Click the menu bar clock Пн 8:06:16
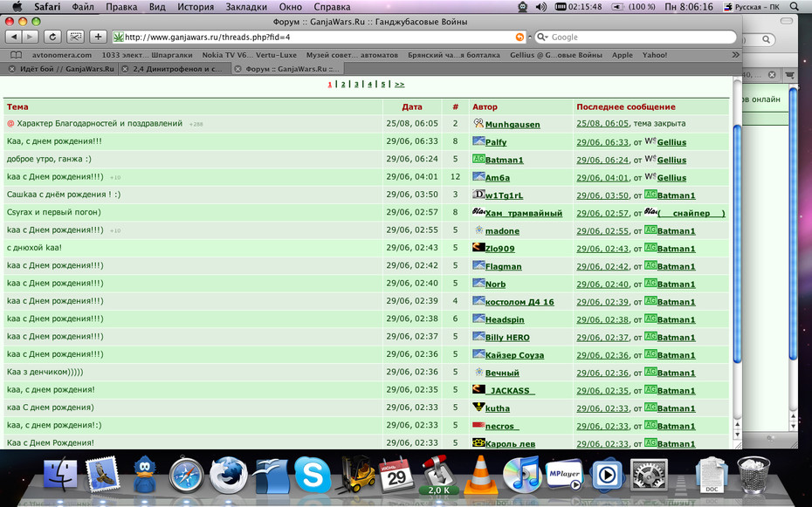The width and height of the screenshot is (812, 507). [x=689, y=7]
